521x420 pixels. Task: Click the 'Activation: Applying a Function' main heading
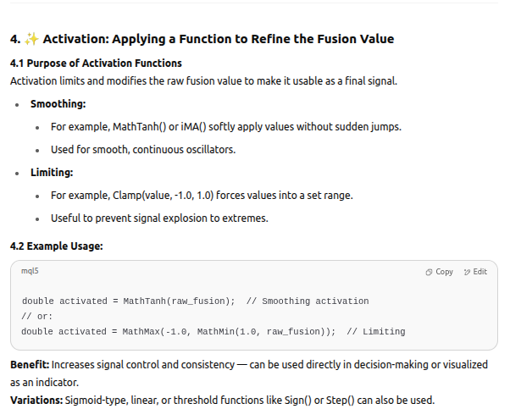point(219,39)
